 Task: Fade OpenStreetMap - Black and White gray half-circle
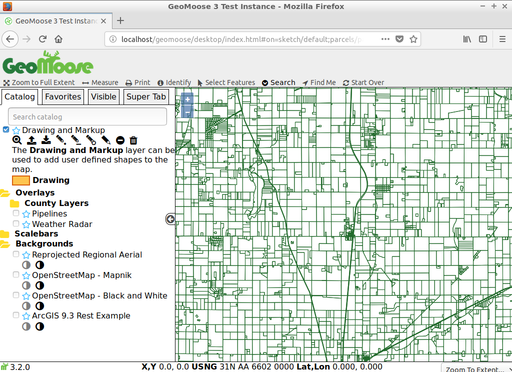coord(26,306)
